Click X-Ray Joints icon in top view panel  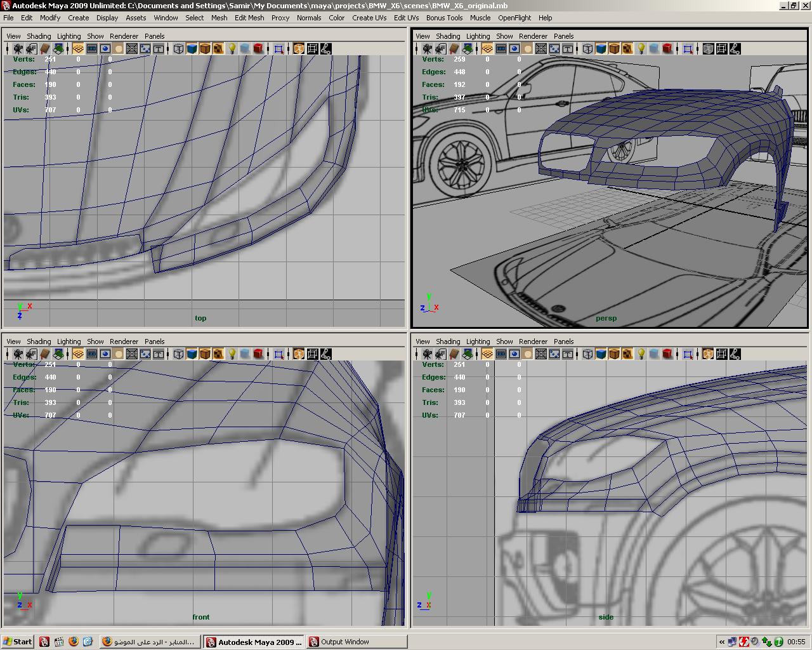tap(325, 49)
